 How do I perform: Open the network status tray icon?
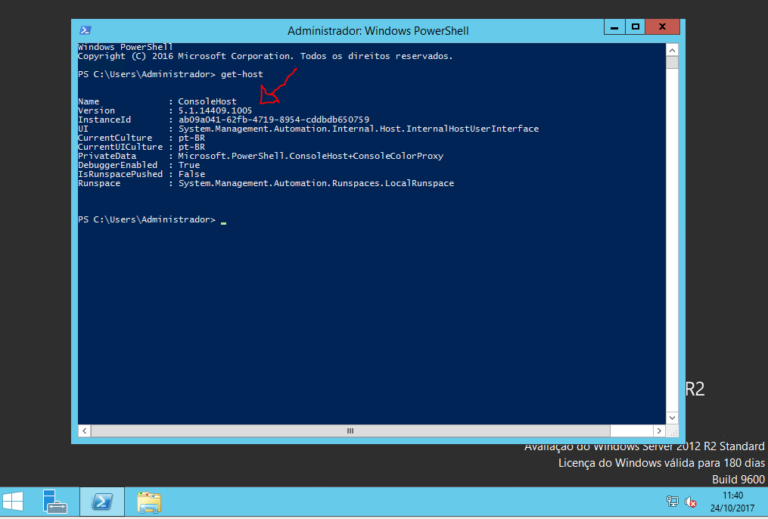click(672, 502)
